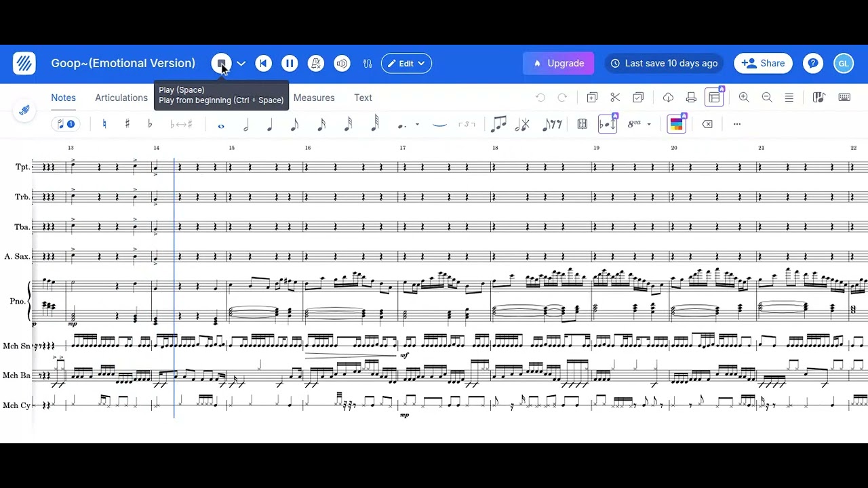Click the zoom out magnifier
The width and height of the screenshot is (868, 488).
(x=767, y=98)
